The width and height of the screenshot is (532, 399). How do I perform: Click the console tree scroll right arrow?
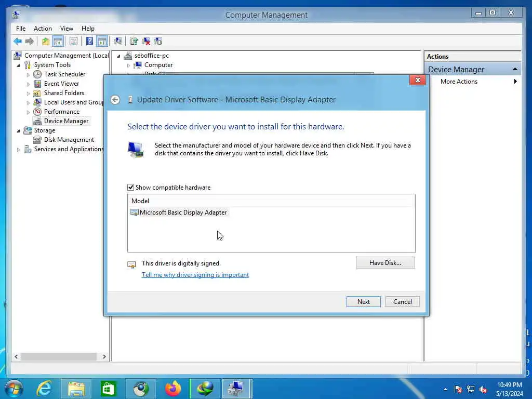point(104,356)
